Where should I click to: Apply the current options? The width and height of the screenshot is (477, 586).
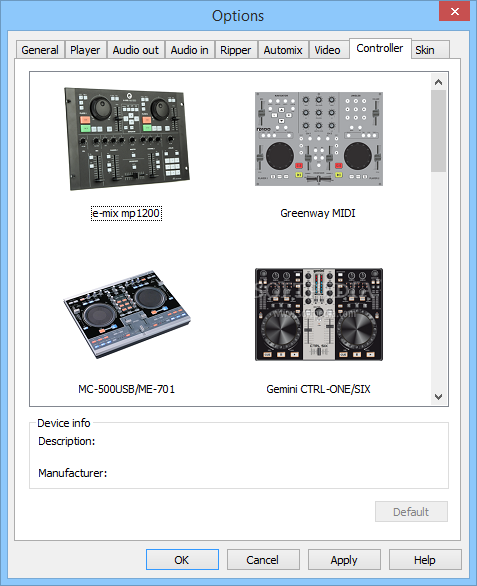tap(344, 559)
